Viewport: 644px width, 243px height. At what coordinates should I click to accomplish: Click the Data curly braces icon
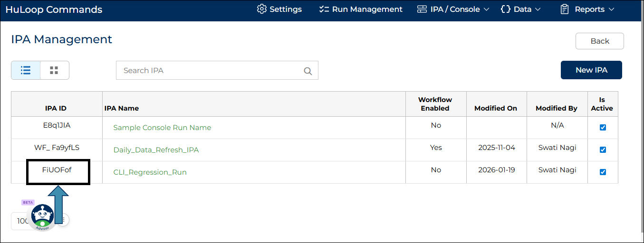click(x=505, y=9)
